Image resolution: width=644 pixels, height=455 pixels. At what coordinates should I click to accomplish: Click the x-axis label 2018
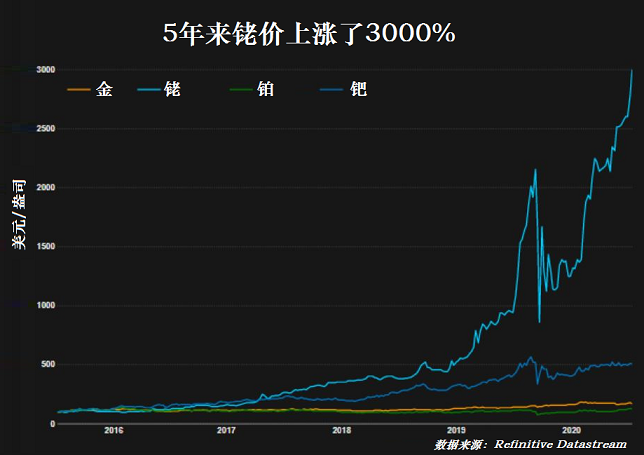point(342,430)
